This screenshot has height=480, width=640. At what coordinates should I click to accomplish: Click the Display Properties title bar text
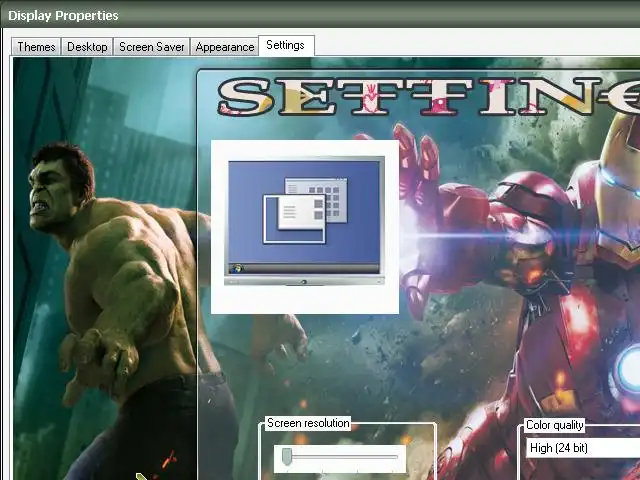click(x=63, y=16)
